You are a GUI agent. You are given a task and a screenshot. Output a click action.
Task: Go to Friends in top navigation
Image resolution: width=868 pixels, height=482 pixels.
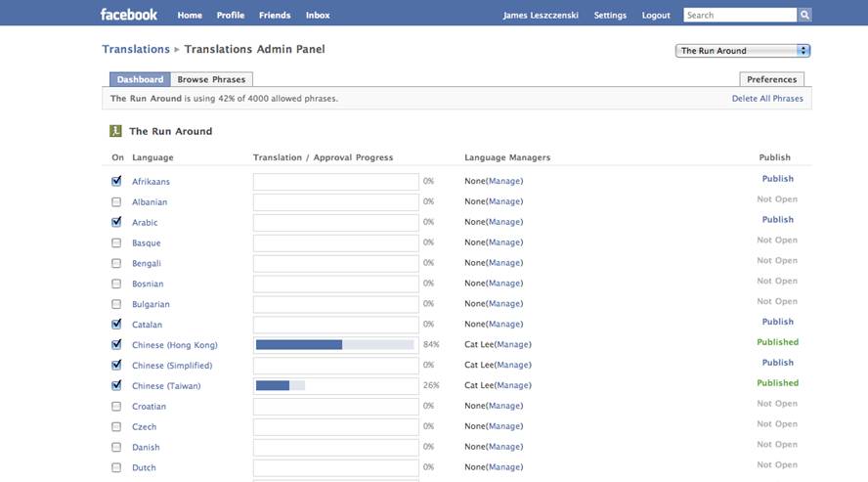275,16
